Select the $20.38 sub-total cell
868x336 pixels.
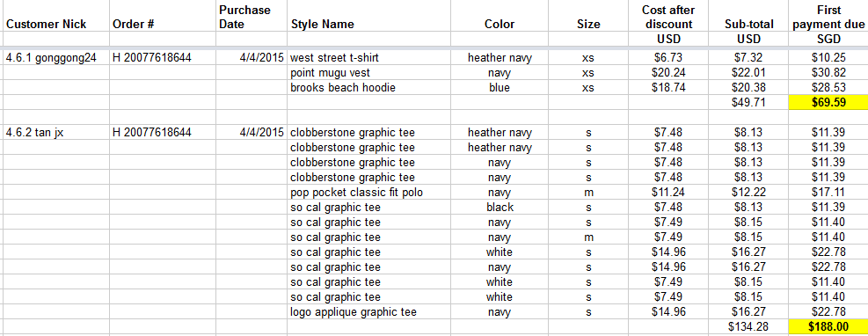coord(748,87)
